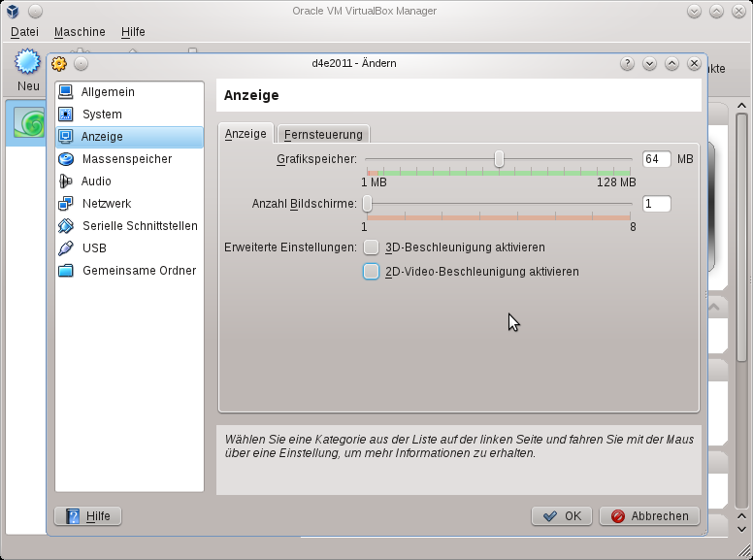This screenshot has width=753, height=560.
Task: Click the Anzahl Bildschirme slider handle
Action: coord(368,204)
